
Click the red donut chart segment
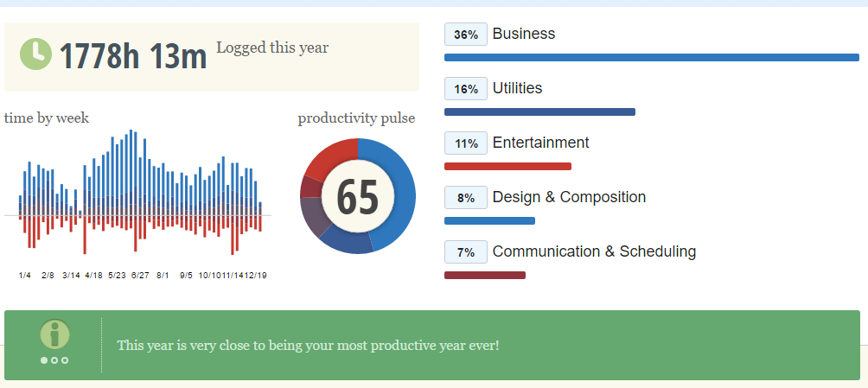click(329, 156)
